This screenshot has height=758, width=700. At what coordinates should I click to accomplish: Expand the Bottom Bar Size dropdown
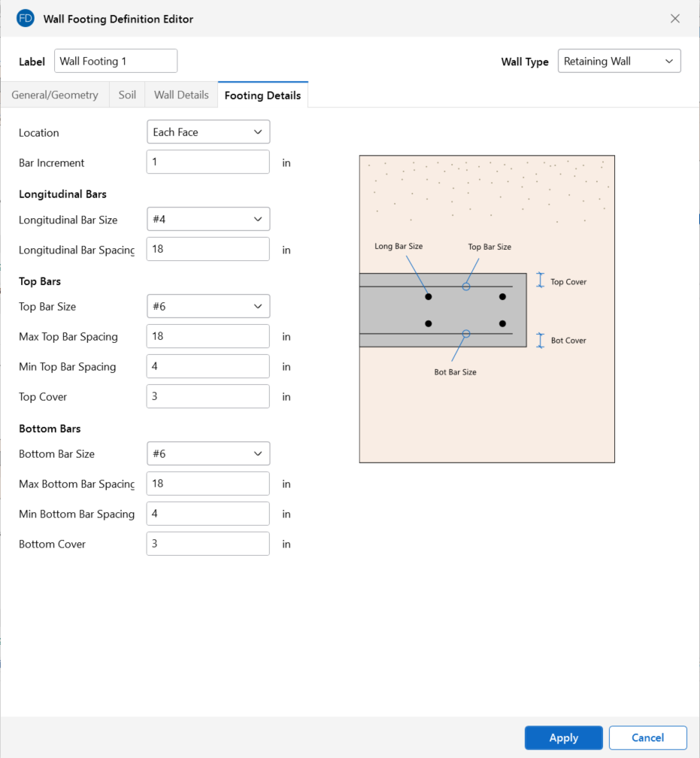208,454
